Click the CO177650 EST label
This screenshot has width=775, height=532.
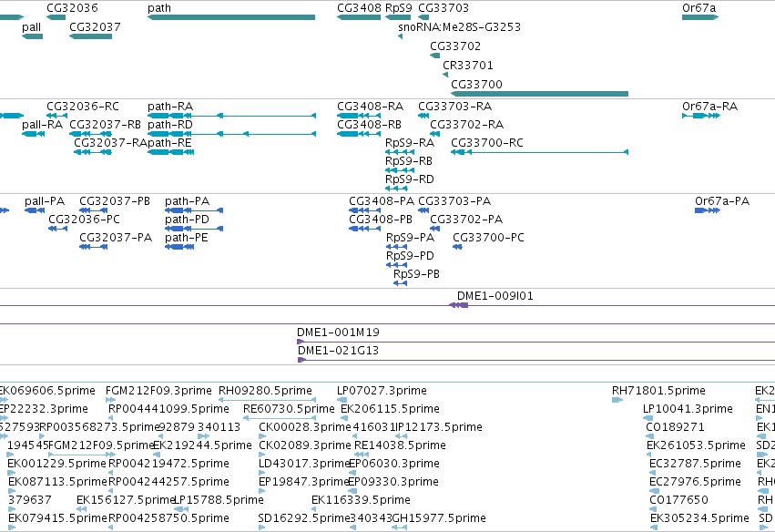[x=679, y=500]
